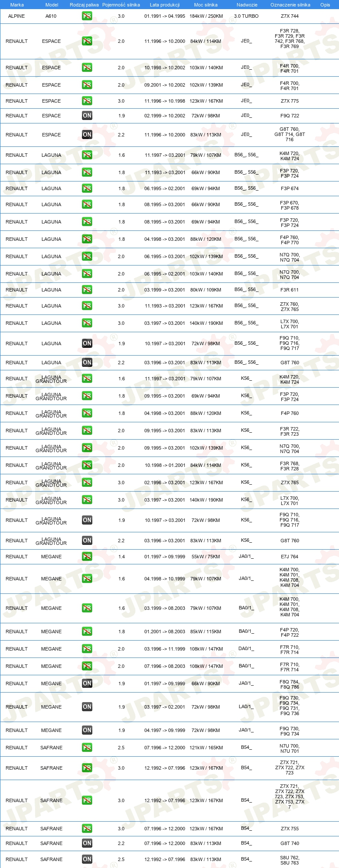Image resolution: width=339 pixels, height=868 pixels.
Task: Click petrol icon in Grandtour F3R 722, F3R 723 row
Action: pyautogui.click(x=87, y=431)
